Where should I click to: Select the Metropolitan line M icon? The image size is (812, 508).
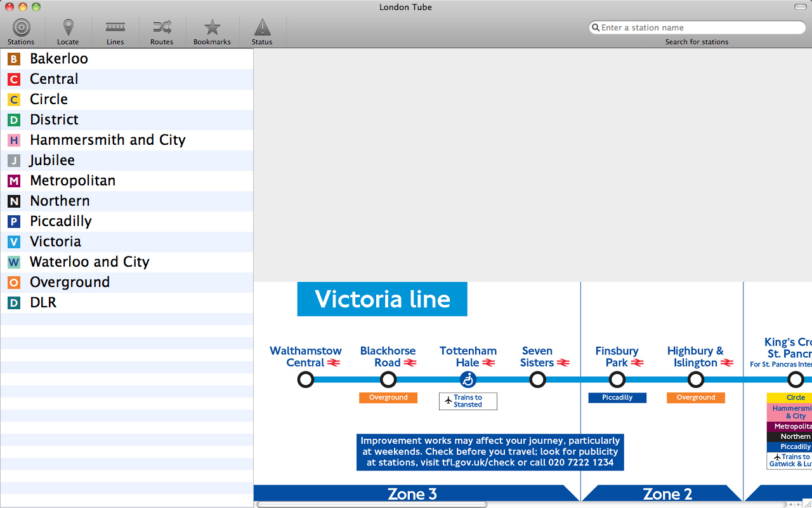[x=14, y=181]
